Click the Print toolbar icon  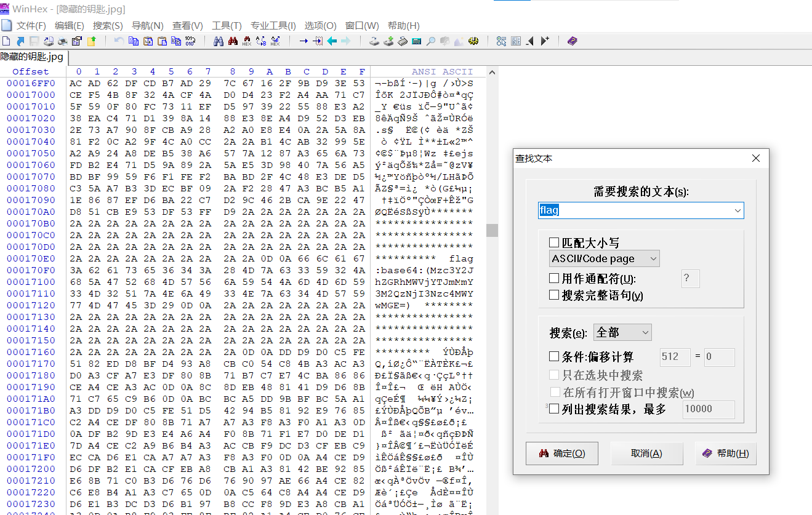tap(63, 41)
